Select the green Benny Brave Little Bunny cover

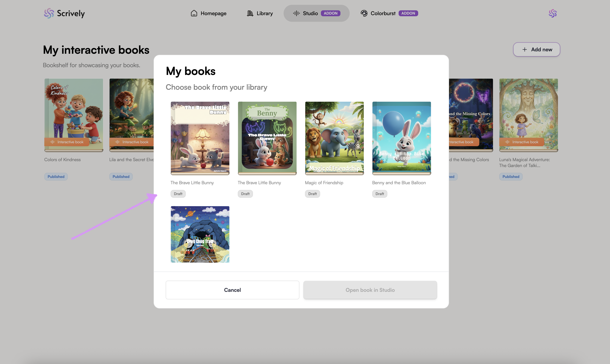[x=267, y=137]
